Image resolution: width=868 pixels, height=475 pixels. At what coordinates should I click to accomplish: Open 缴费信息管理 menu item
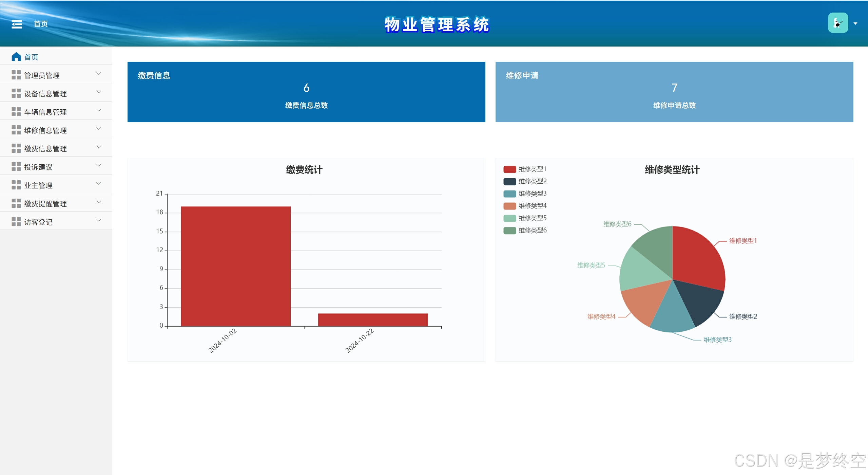click(x=45, y=149)
